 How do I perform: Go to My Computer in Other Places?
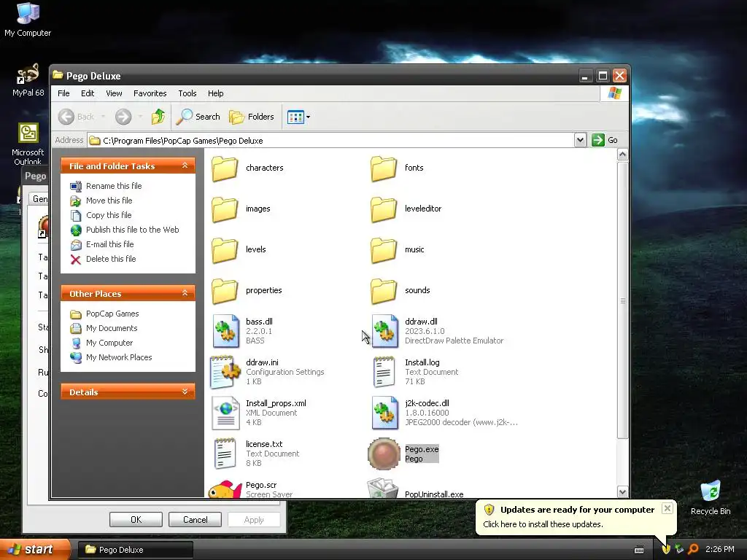[109, 343]
